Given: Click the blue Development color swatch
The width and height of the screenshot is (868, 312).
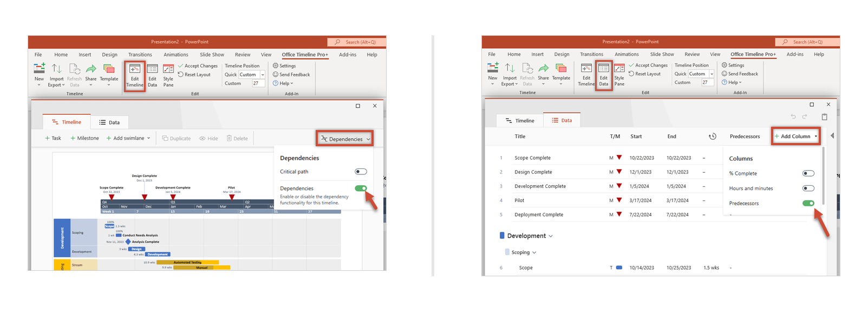Looking at the screenshot, I should (x=502, y=236).
